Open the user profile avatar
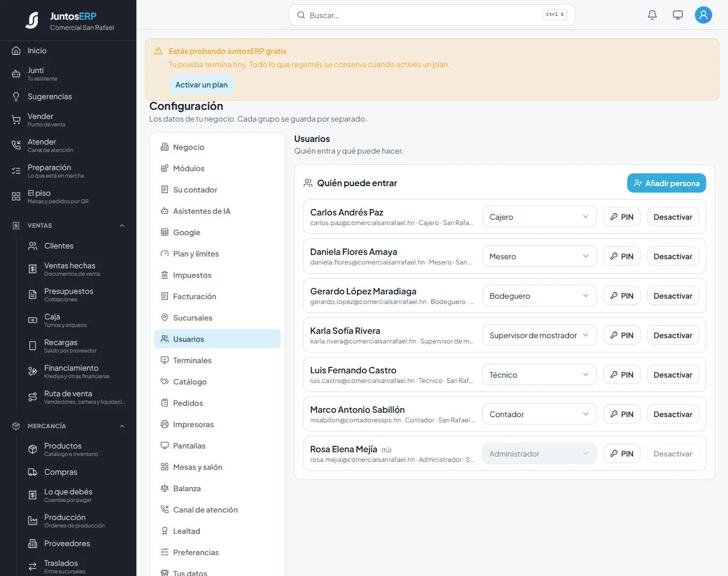The height and width of the screenshot is (576, 728). (x=703, y=15)
